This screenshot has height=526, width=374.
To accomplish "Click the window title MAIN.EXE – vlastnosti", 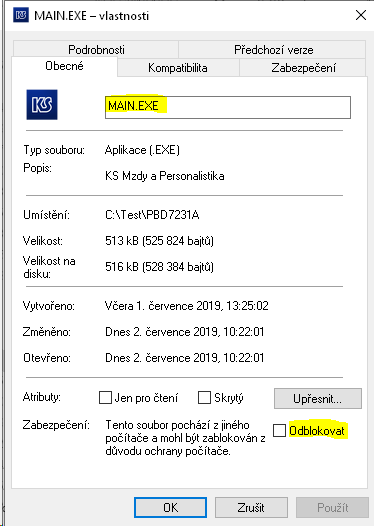I will tap(92, 16).
